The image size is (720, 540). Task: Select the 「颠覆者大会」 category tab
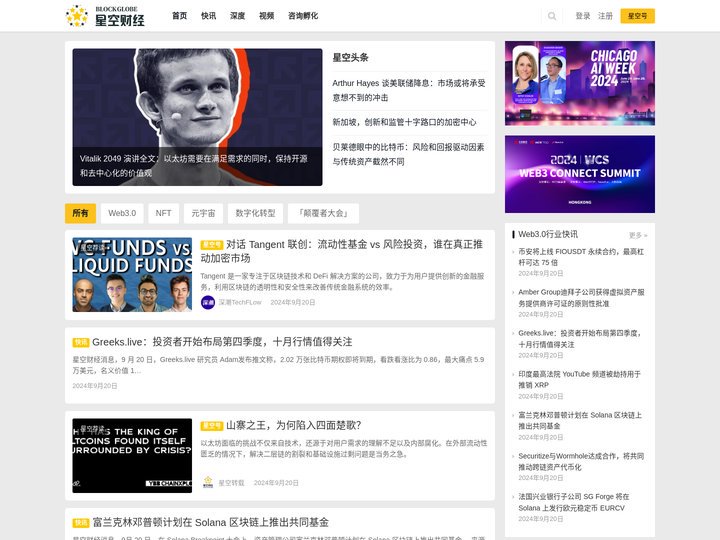click(x=323, y=213)
